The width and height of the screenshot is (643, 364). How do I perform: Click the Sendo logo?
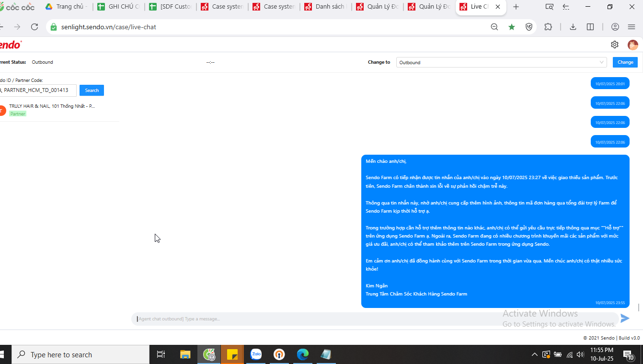click(x=11, y=45)
